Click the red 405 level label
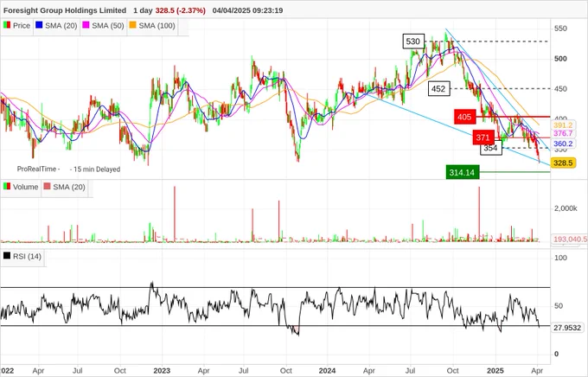 464,117
